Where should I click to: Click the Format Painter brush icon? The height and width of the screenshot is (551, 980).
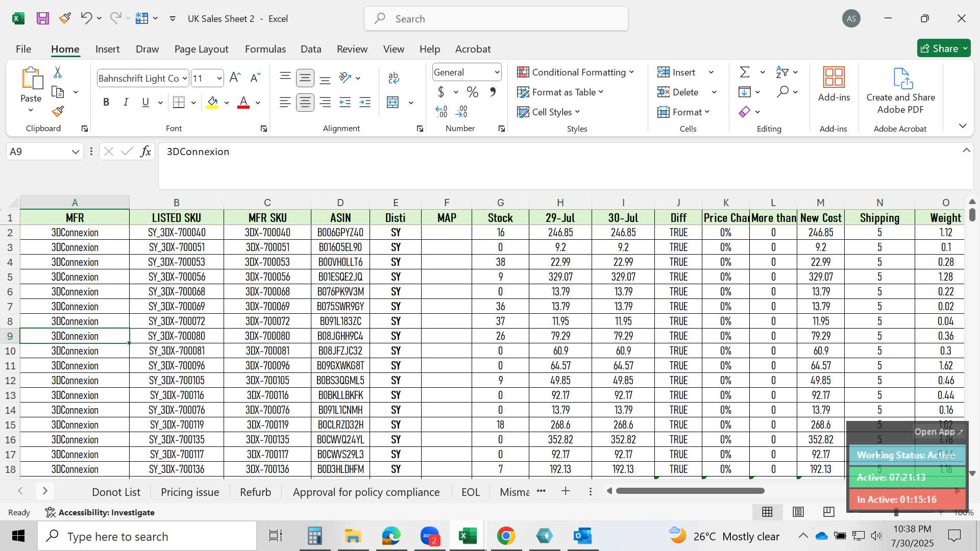coord(58,111)
